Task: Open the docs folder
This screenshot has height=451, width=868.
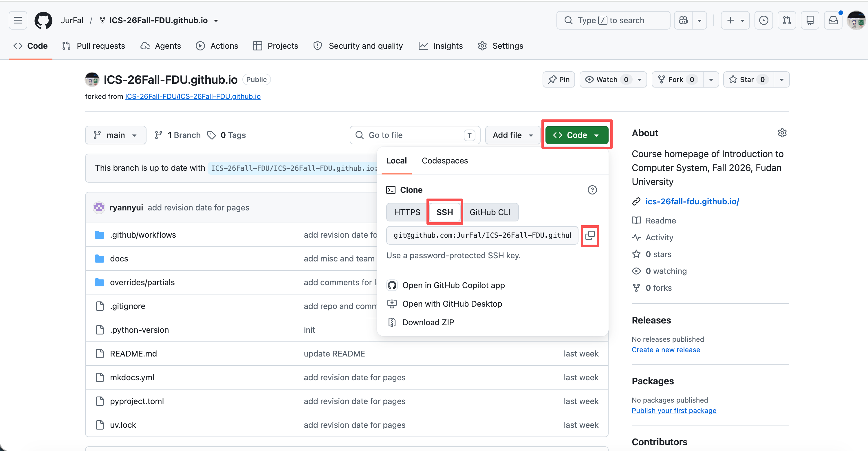Action: (x=119, y=258)
